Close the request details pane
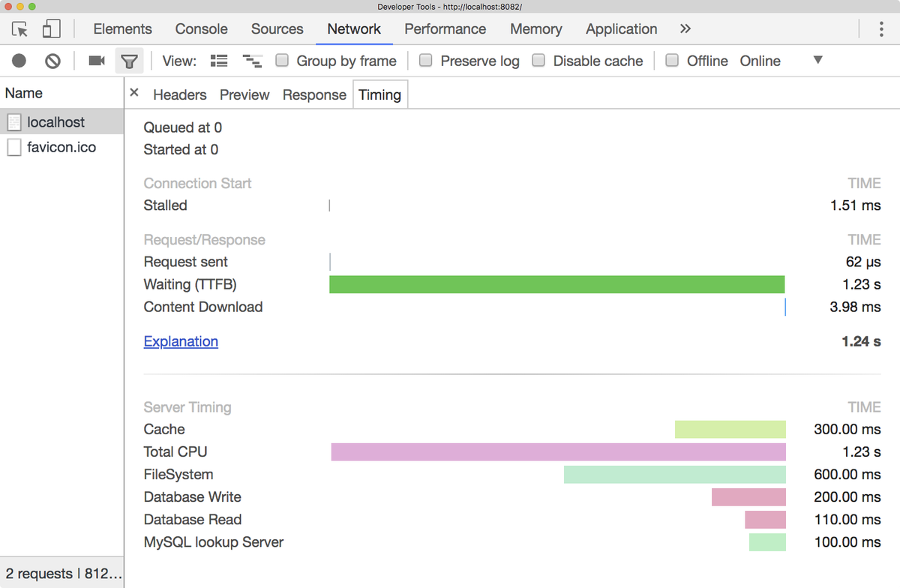Screen dimensions: 900x588 pyautogui.click(x=133, y=94)
